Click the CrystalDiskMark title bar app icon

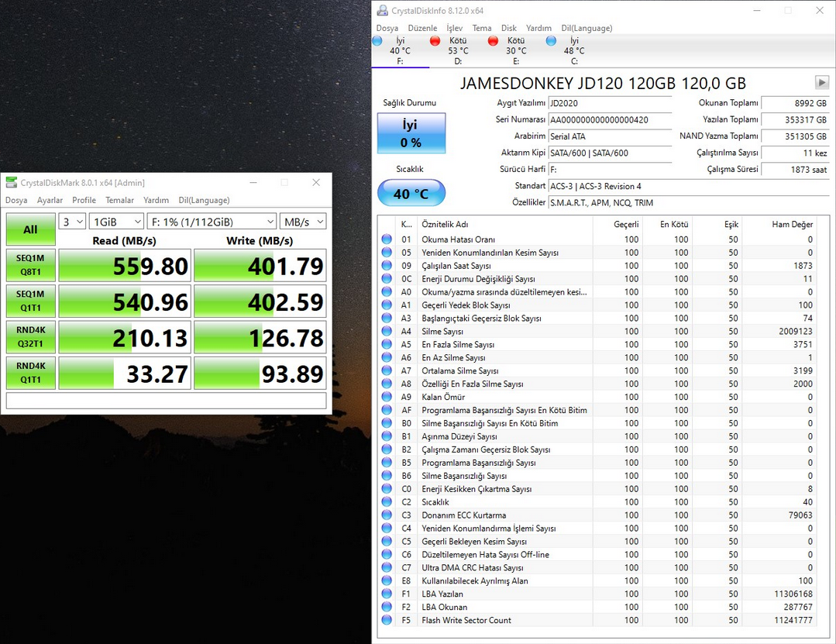11,182
